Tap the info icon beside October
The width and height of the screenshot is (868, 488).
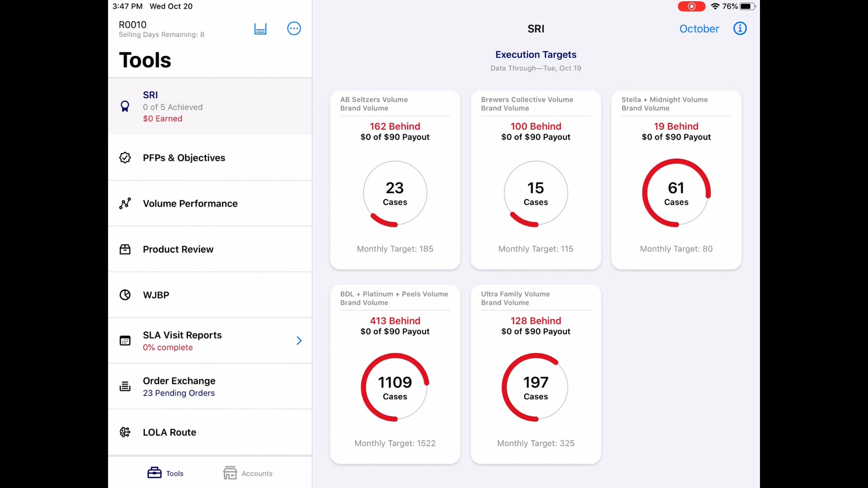tap(740, 28)
